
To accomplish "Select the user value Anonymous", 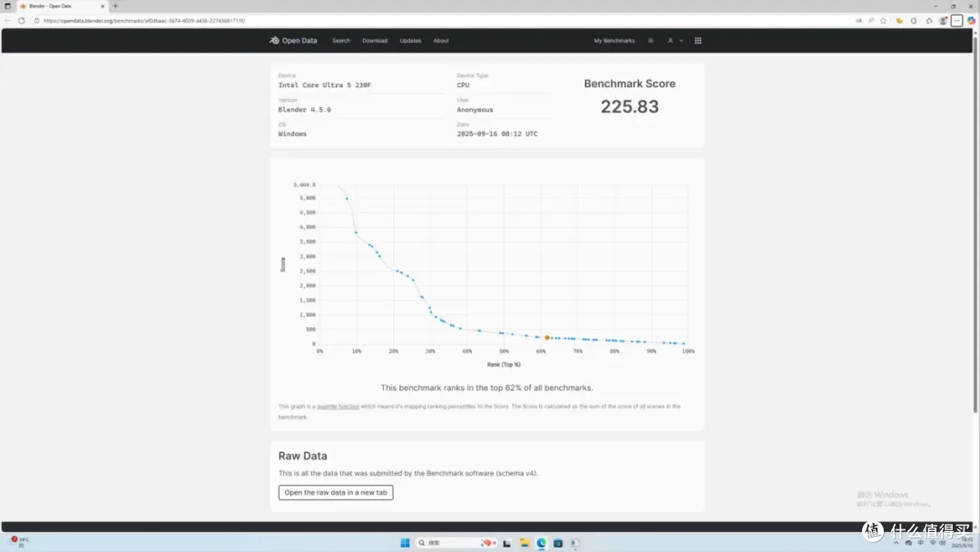I will [x=475, y=109].
